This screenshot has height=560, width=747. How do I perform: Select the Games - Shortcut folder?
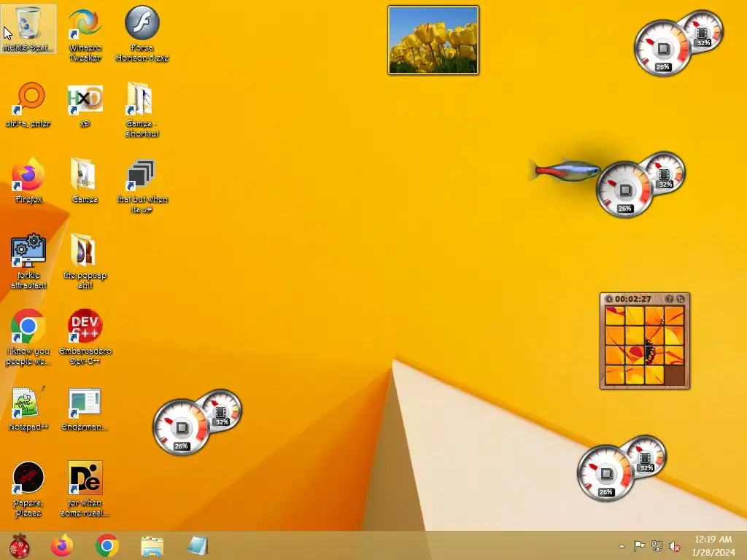point(142,109)
